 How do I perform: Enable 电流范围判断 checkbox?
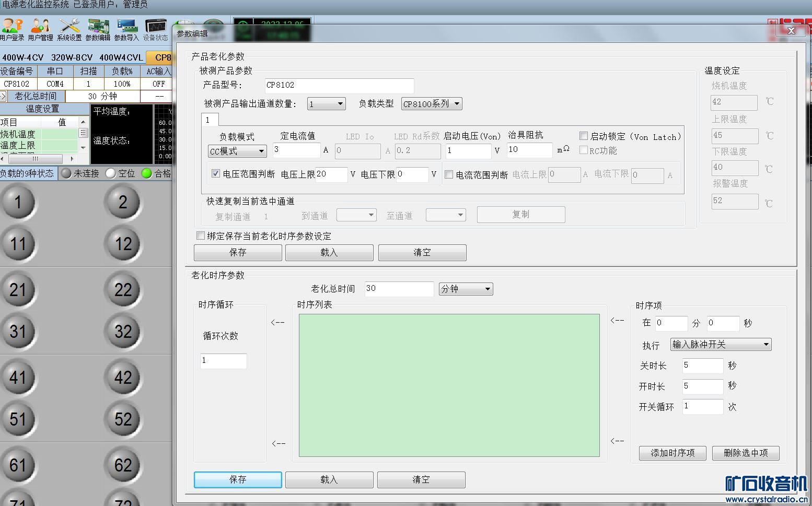point(449,174)
